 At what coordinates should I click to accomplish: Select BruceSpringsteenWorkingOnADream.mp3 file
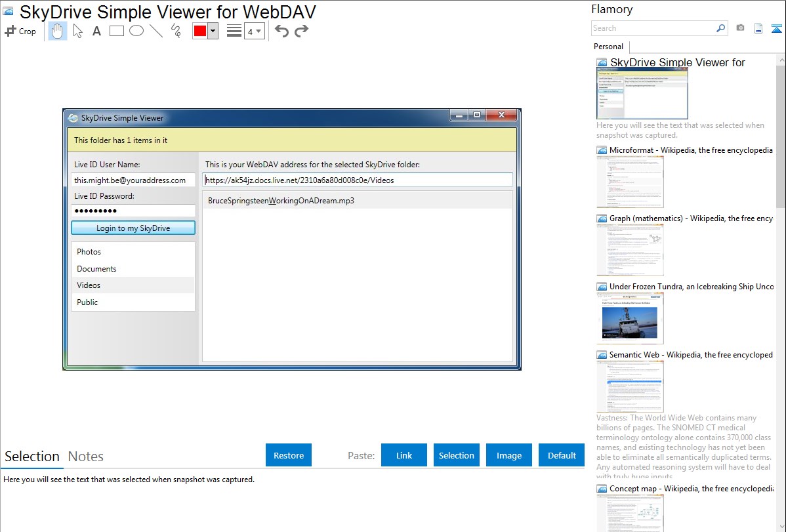[x=358, y=201]
